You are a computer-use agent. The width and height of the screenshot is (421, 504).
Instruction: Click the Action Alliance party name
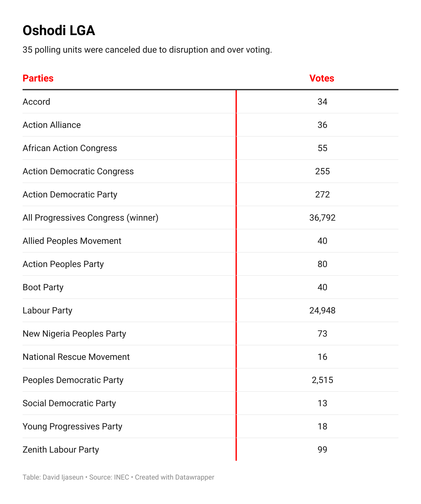52,125
